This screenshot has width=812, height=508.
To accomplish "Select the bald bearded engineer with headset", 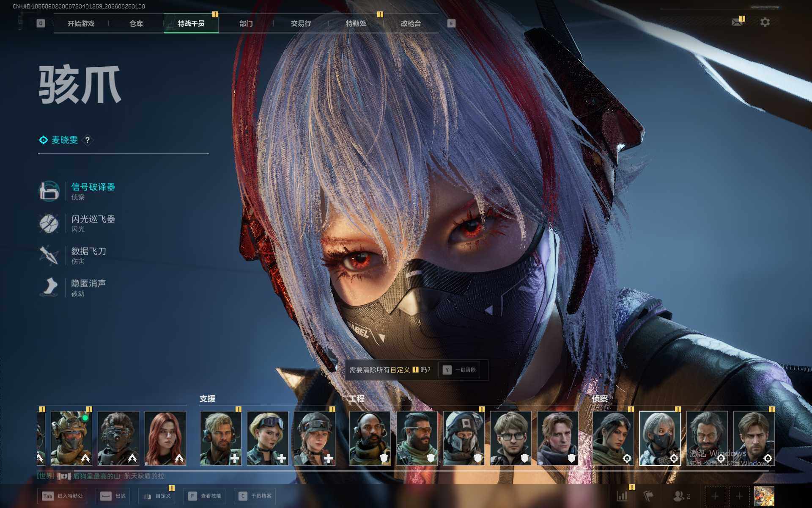I will coord(370,438).
